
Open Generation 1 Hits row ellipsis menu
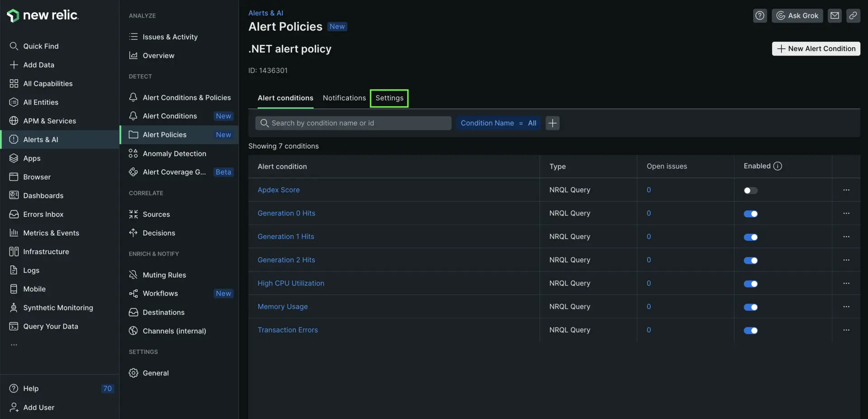coord(846,237)
